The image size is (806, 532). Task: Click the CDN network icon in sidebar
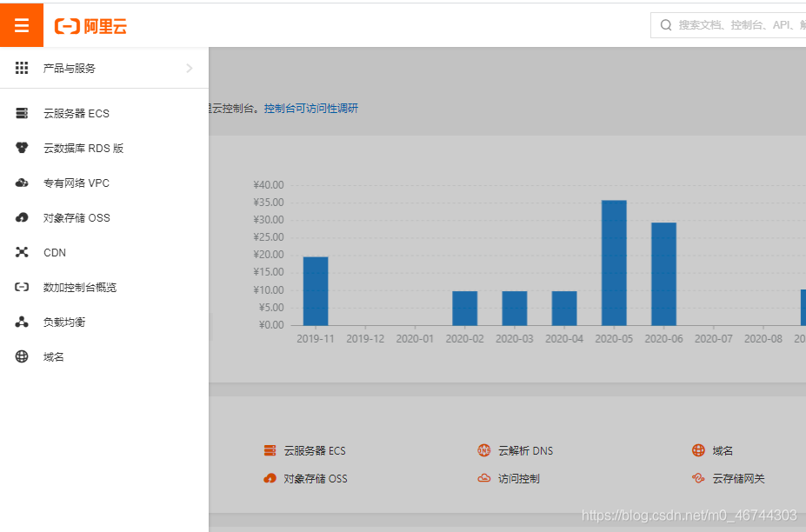pos(22,252)
